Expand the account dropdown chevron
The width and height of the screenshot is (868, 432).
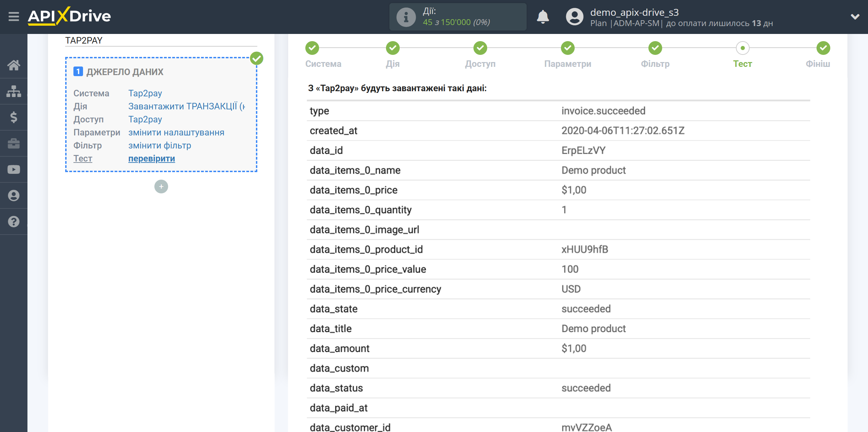coord(855,16)
